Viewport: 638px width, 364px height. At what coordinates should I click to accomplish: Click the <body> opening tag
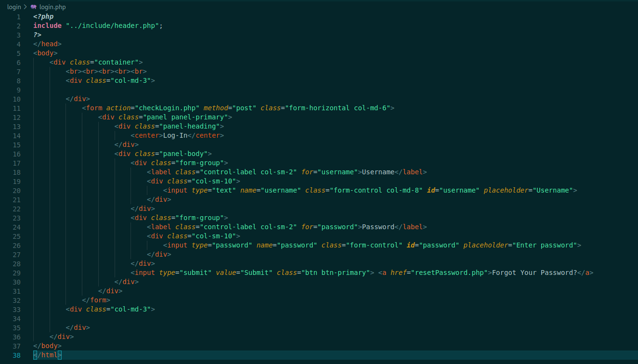click(x=45, y=53)
